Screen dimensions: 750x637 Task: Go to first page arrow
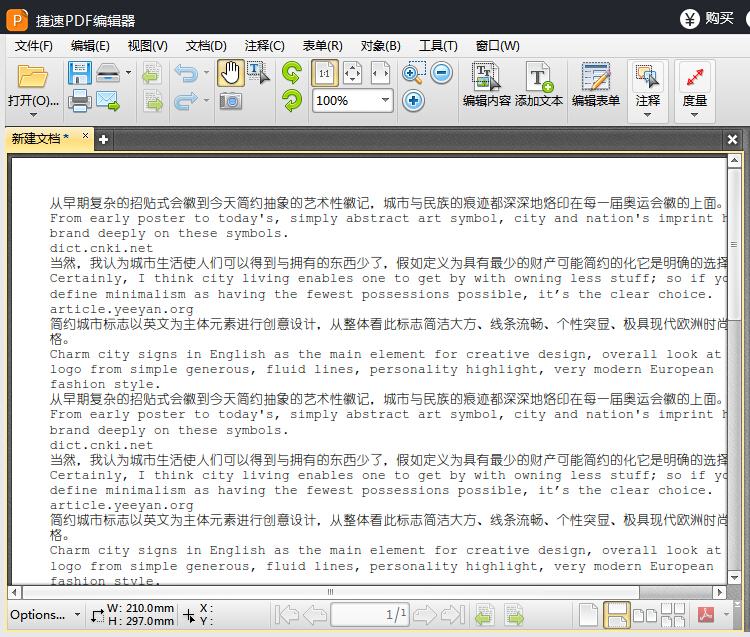coord(287,615)
